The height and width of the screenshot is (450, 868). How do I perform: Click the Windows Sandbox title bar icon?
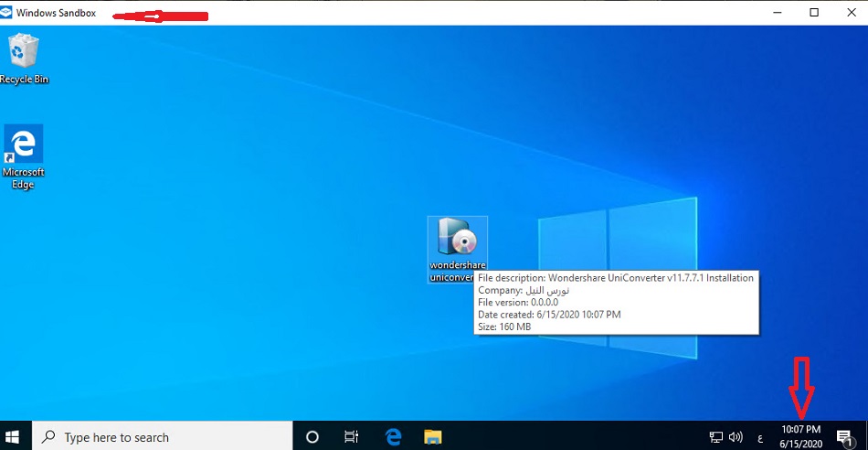click(8, 13)
